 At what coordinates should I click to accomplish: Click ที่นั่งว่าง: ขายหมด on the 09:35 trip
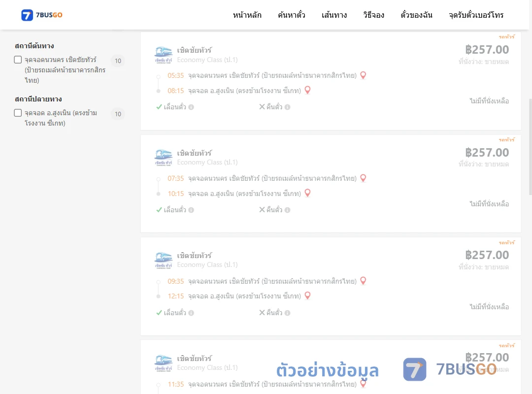pos(484,267)
